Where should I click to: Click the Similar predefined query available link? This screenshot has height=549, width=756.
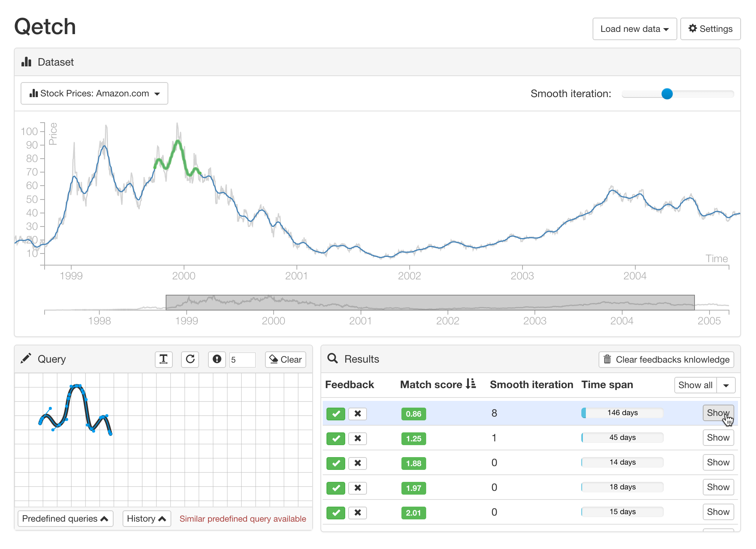(x=243, y=519)
